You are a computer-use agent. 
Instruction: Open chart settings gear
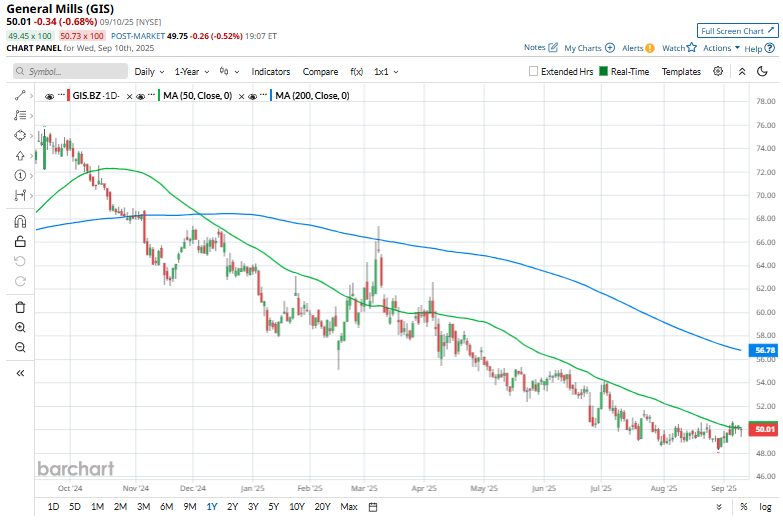click(x=718, y=71)
